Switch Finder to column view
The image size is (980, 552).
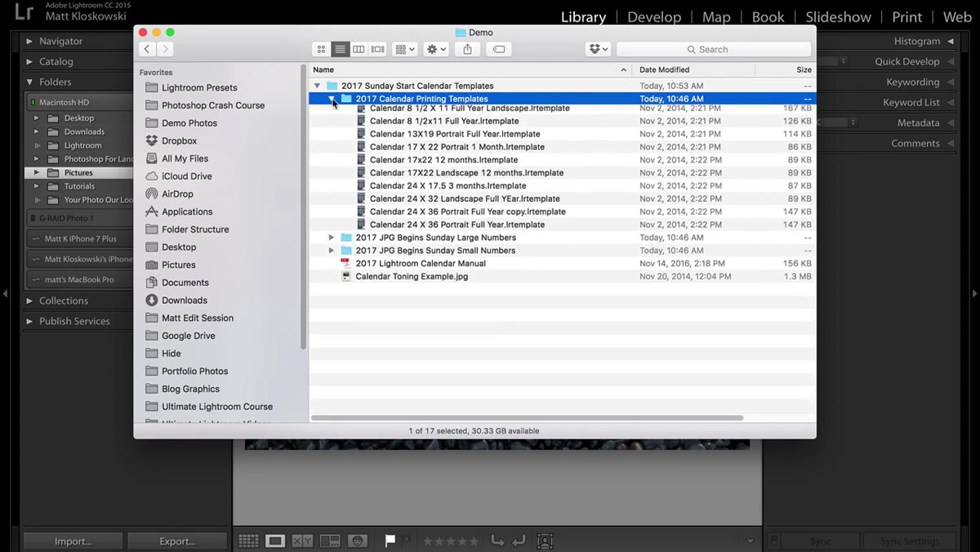[x=359, y=49]
